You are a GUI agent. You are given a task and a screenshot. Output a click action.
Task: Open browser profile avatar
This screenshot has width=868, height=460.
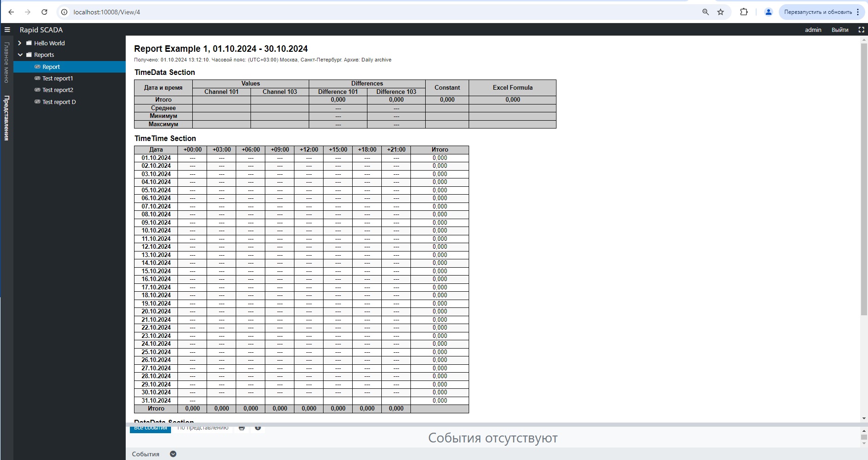click(x=768, y=12)
